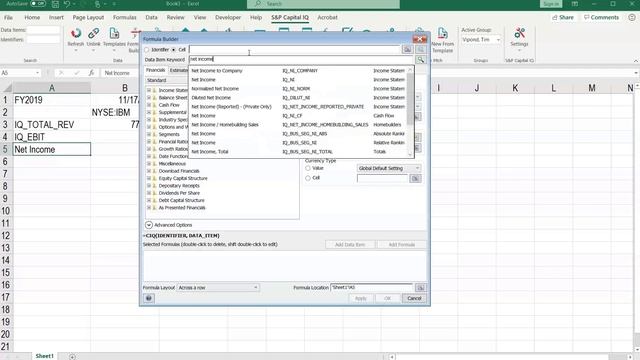Expand the Depositary Receipts tree node

pos(149,186)
